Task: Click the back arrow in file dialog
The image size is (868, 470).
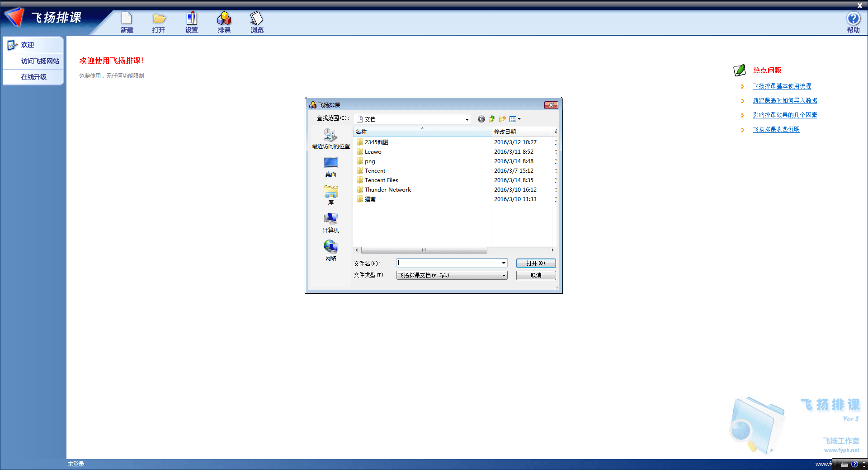Action: (x=481, y=119)
